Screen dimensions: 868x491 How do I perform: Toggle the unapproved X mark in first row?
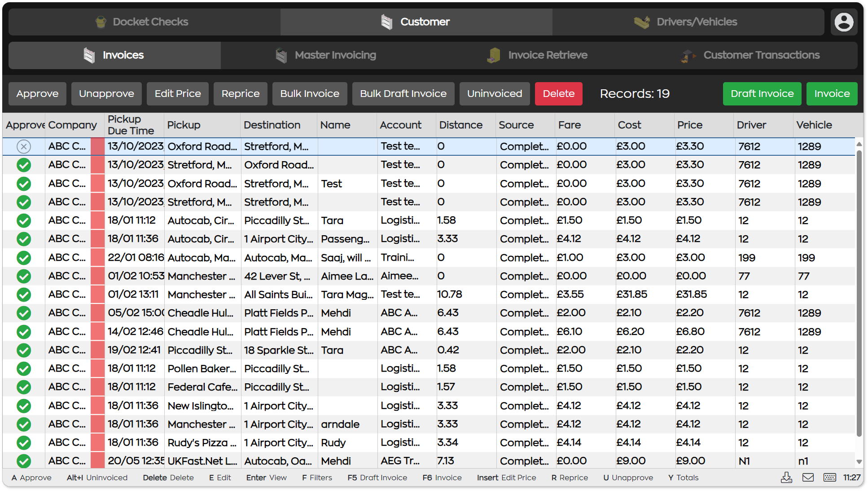click(x=24, y=146)
